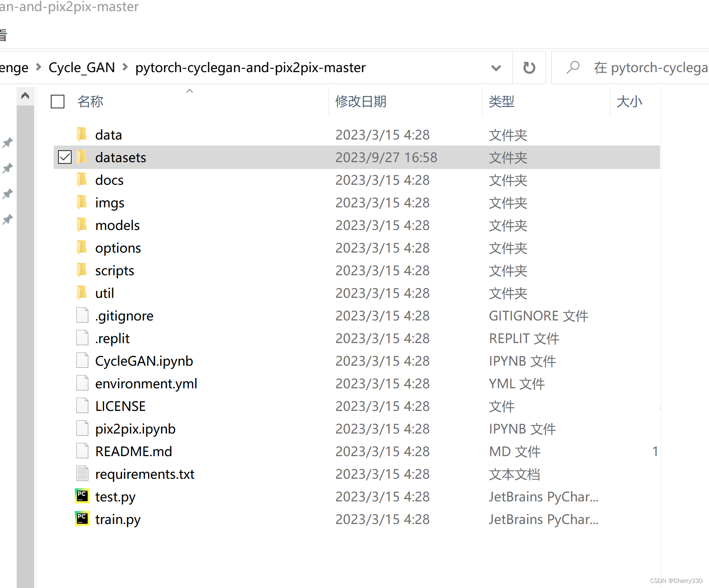Image resolution: width=709 pixels, height=588 pixels.
Task: Click the second quick-access pin icon
Action: 8,168
